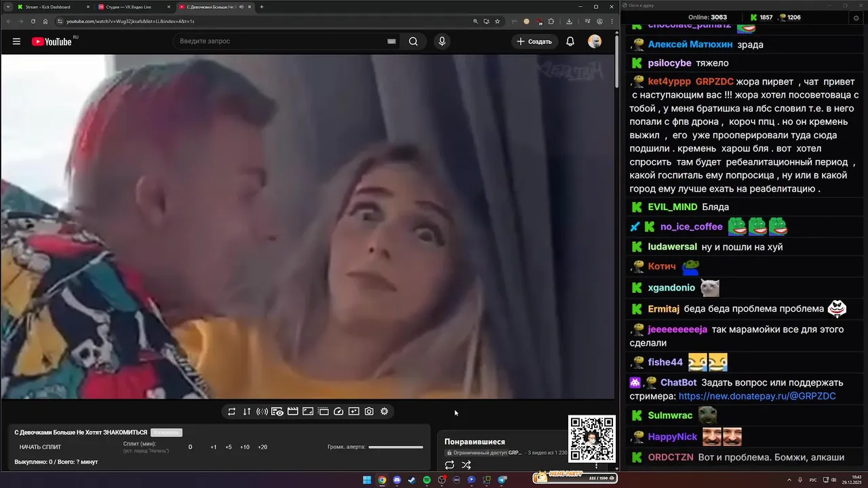Open the YouTube account avatar menu
868x488 pixels.
(595, 41)
